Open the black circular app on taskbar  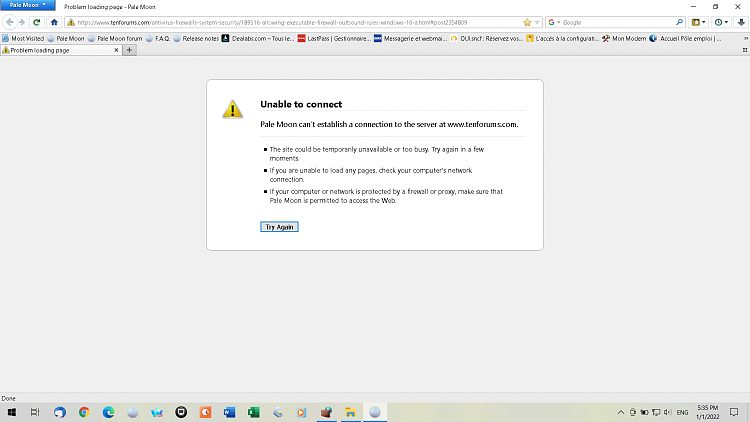181,412
